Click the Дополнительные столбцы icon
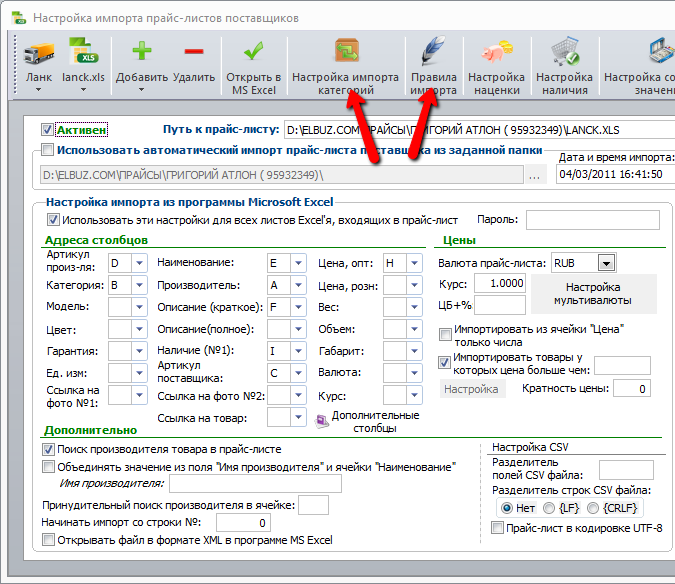 (322, 421)
